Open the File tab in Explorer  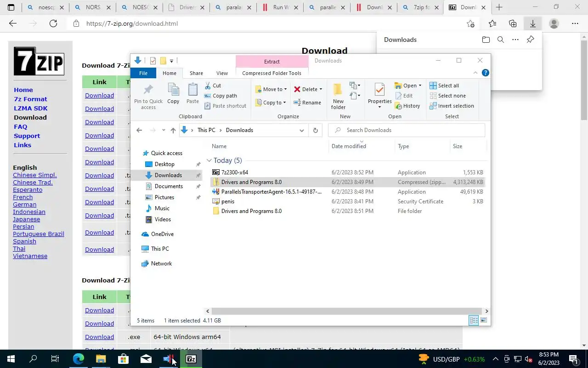[143, 73]
